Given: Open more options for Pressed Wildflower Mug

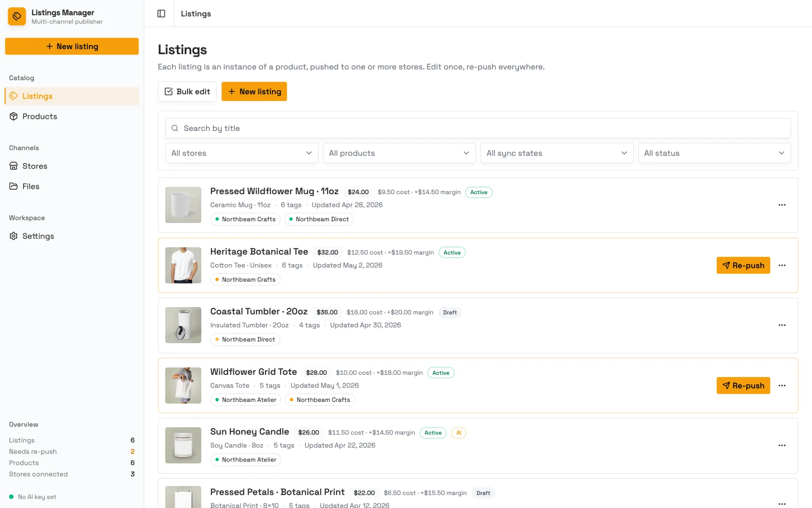Looking at the screenshot, I should [x=782, y=205].
